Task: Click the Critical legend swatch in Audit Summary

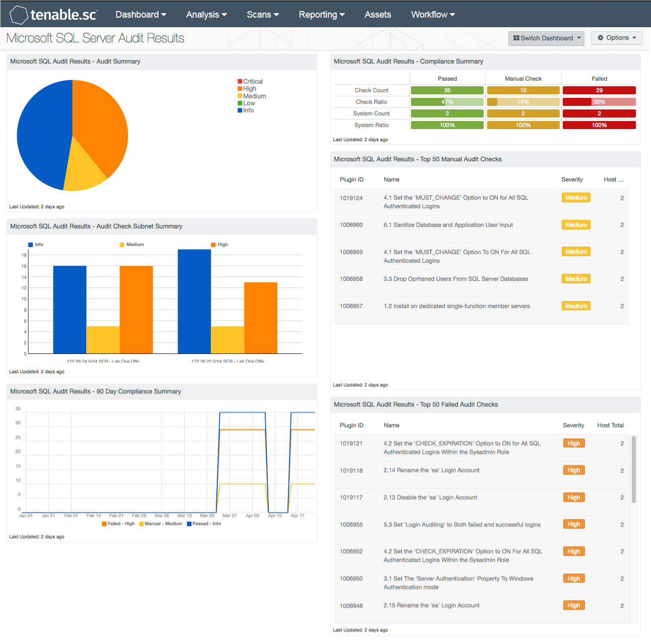Action: point(240,81)
